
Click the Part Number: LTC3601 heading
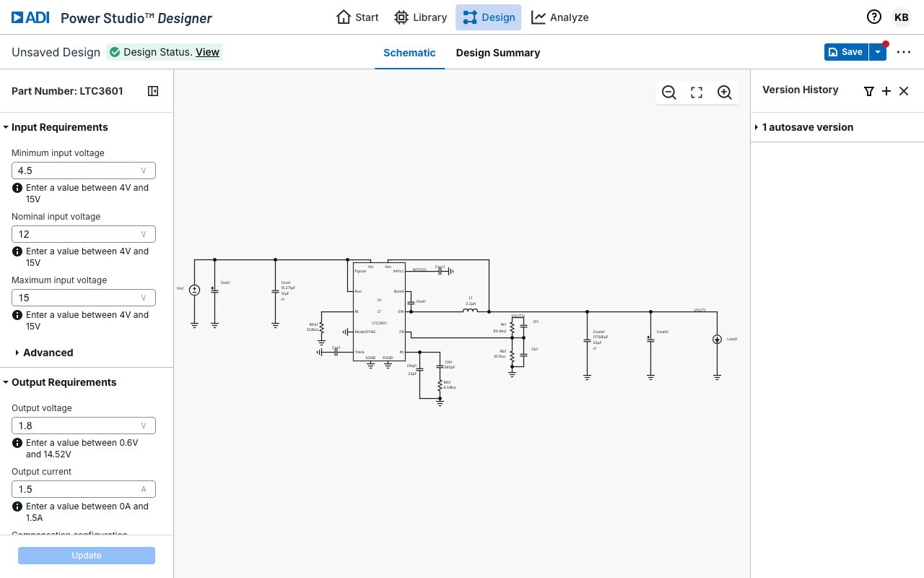[x=67, y=91]
